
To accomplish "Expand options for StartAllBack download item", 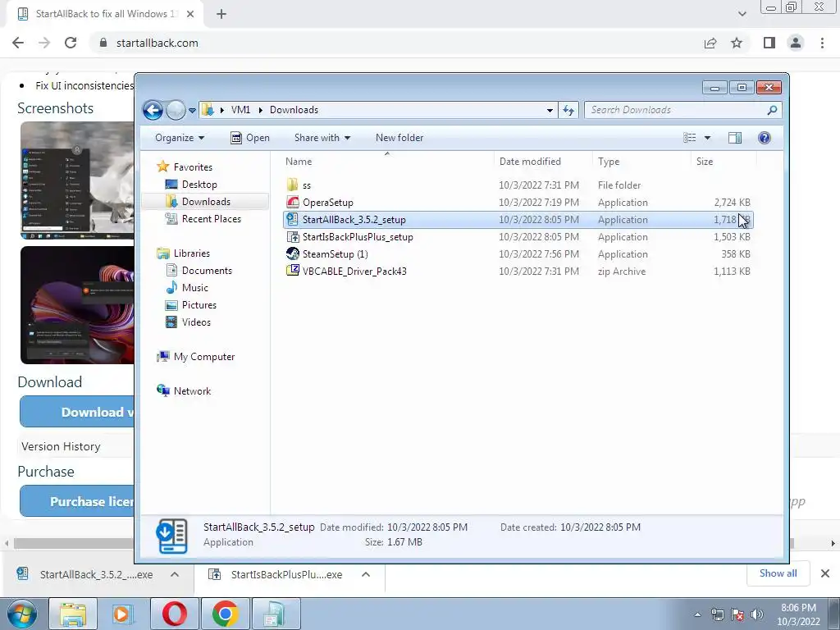I will (175, 574).
